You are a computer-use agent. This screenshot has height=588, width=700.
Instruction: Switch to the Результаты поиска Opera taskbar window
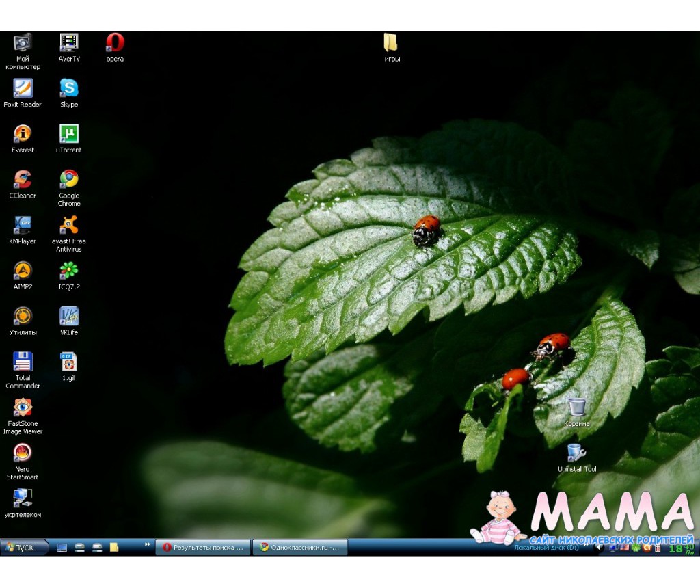[202, 547]
